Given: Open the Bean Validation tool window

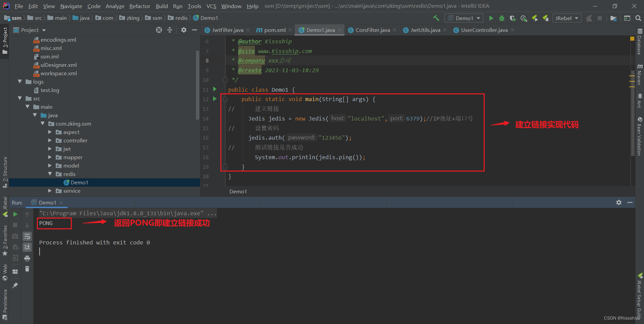Looking at the screenshot, I should tap(640, 136).
